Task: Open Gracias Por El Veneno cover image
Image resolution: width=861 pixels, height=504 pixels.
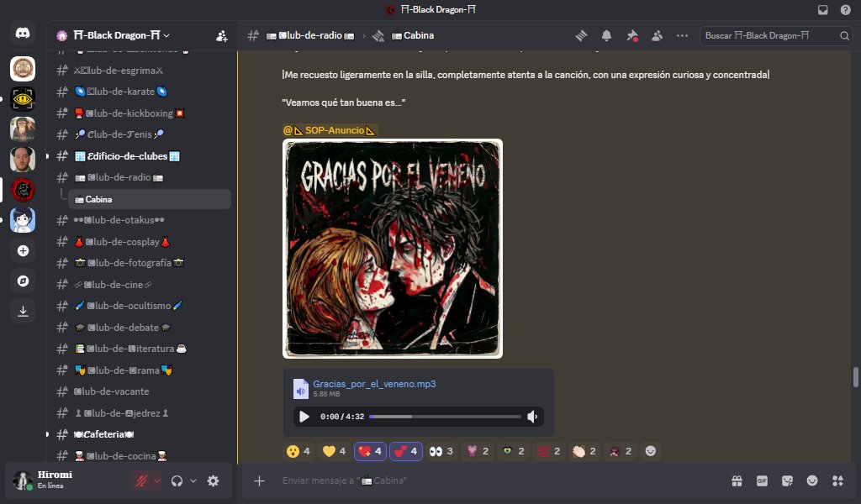Action: click(393, 249)
